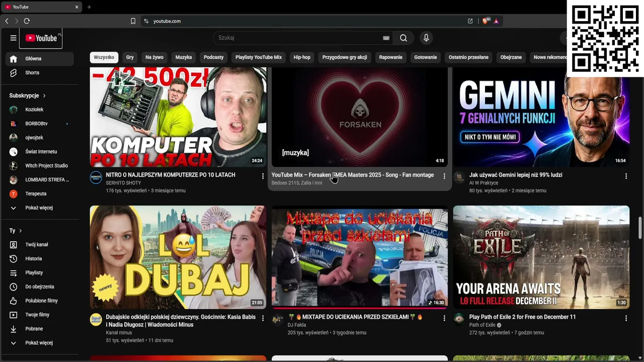
Task: Open SERHITO SHOTY channel avatar
Action: (x=96, y=177)
